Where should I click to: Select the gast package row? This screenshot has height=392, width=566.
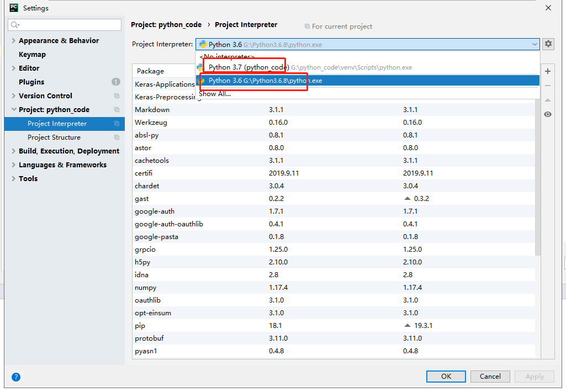tap(334, 199)
